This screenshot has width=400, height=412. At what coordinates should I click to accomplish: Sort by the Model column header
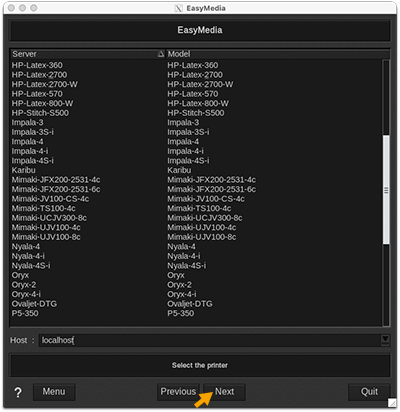278,54
